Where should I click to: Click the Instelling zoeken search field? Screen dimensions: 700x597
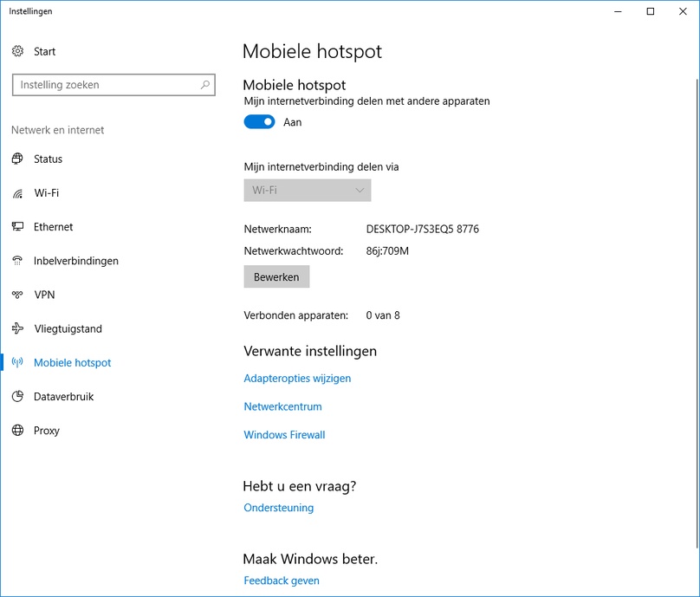(113, 85)
